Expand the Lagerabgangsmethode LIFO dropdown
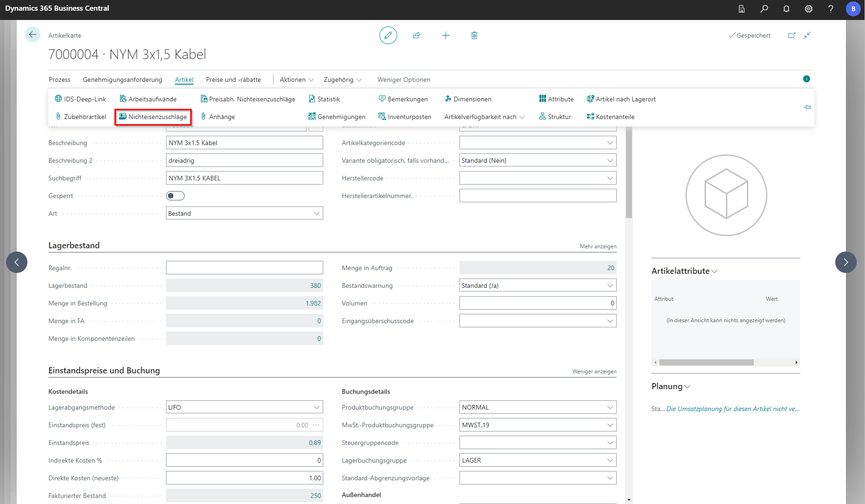 coord(316,407)
